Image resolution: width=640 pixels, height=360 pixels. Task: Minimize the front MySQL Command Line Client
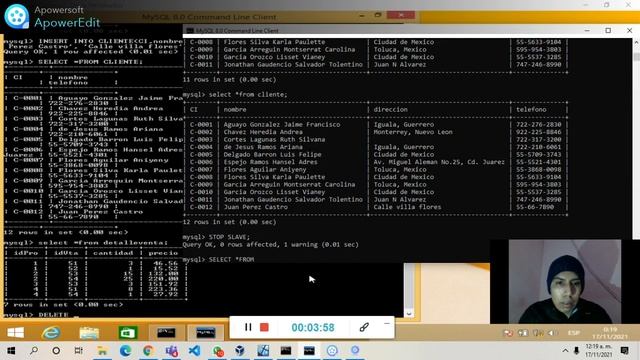(x=587, y=31)
